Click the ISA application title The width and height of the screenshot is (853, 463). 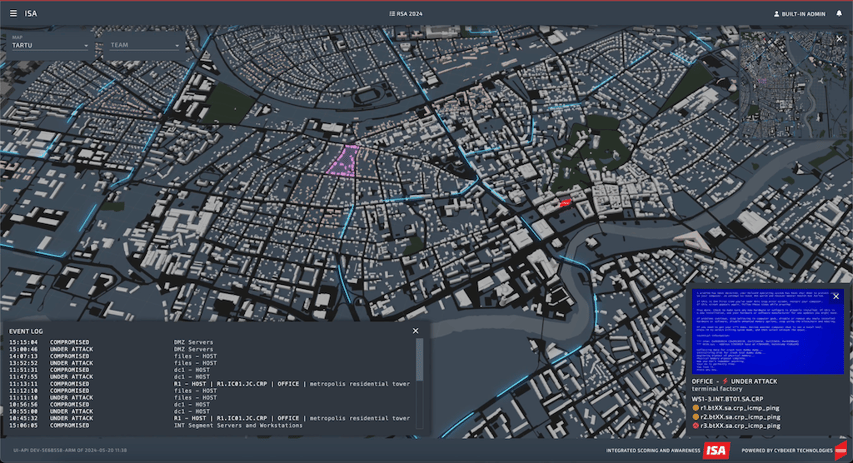[x=31, y=14]
